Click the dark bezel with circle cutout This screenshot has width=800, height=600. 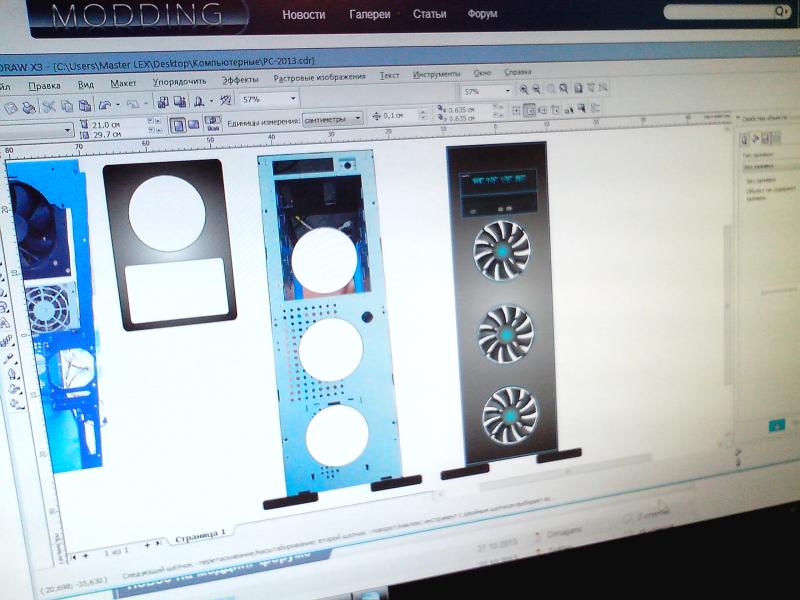169,244
